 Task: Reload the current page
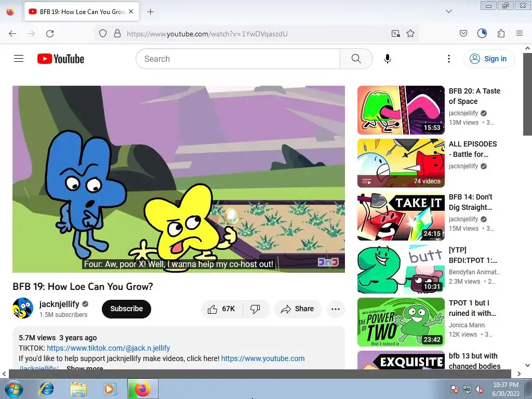click(x=50, y=34)
